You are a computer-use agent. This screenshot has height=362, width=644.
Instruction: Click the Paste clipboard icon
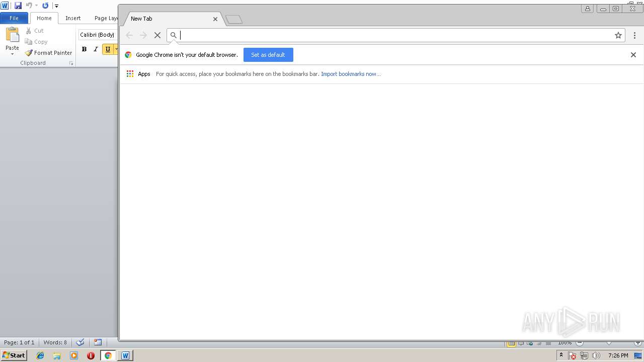pos(12,35)
